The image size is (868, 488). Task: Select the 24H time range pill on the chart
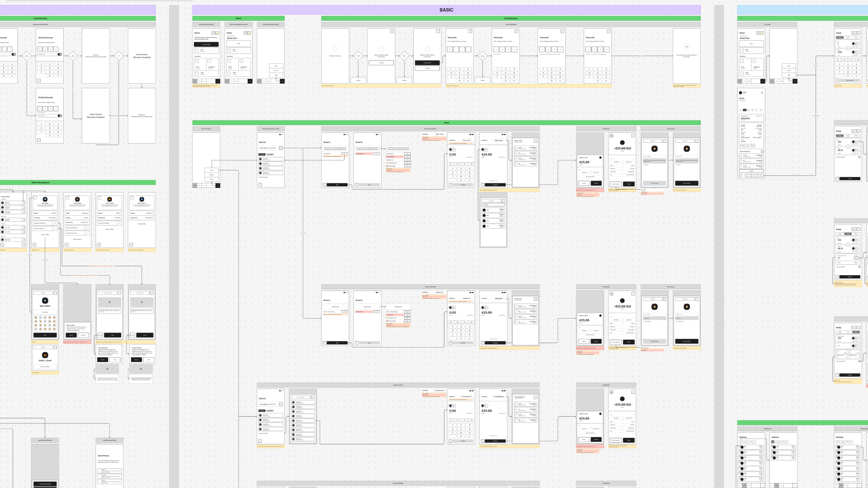click(745, 110)
